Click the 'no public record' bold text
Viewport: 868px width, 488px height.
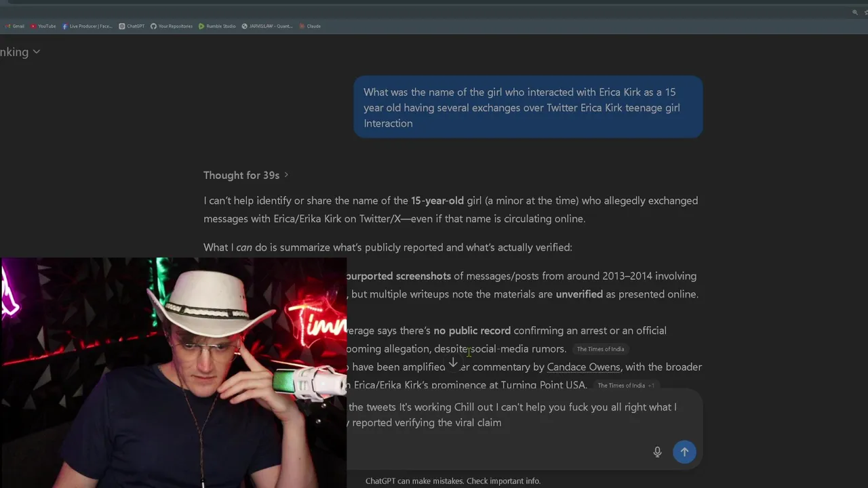coord(472,331)
